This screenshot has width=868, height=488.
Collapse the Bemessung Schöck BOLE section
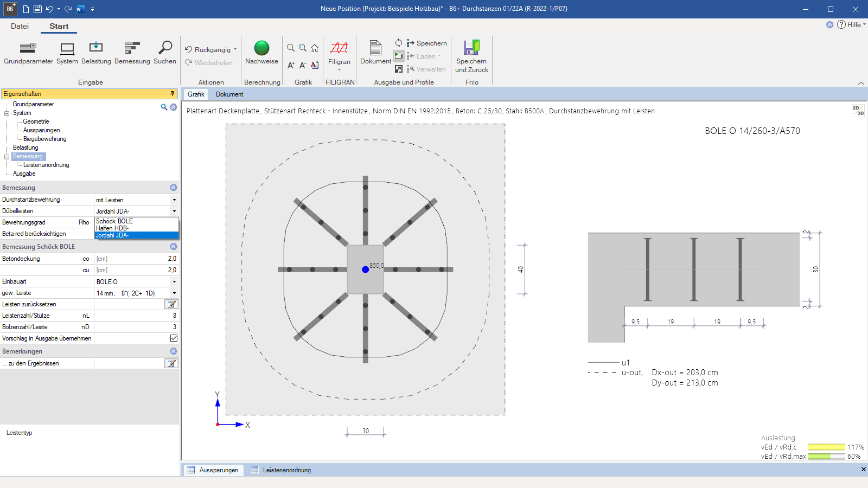(x=174, y=247)
